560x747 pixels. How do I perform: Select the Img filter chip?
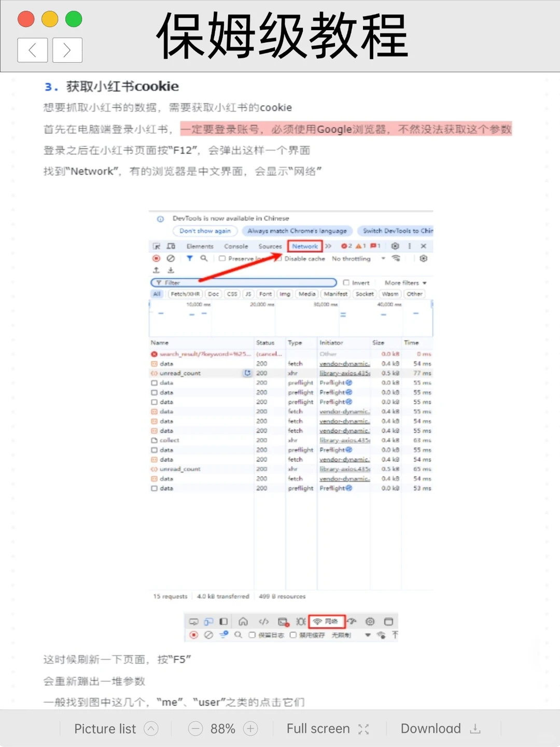point(285,294)
